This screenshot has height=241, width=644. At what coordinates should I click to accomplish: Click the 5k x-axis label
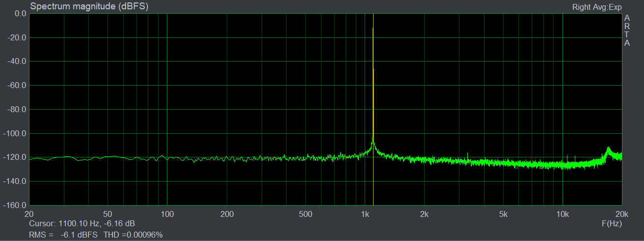503,214
